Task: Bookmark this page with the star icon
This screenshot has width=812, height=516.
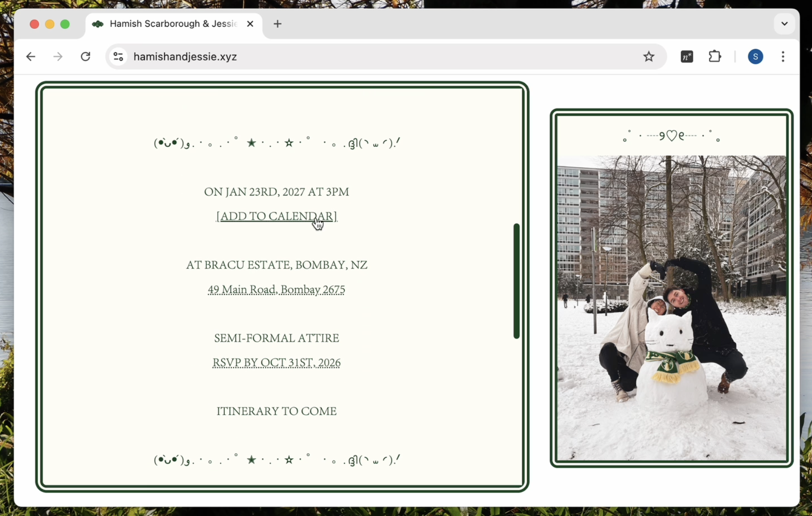Action: pyautogui.click(x=649, y=57)
